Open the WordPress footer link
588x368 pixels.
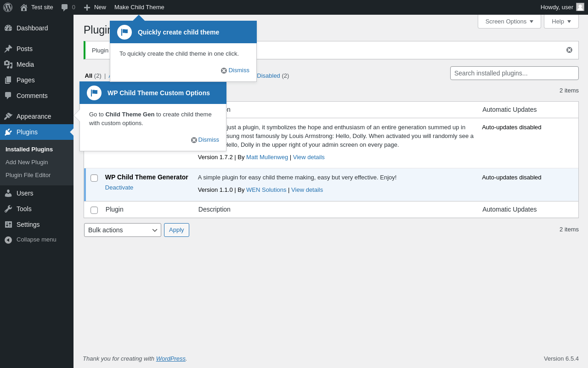point(171,359)
